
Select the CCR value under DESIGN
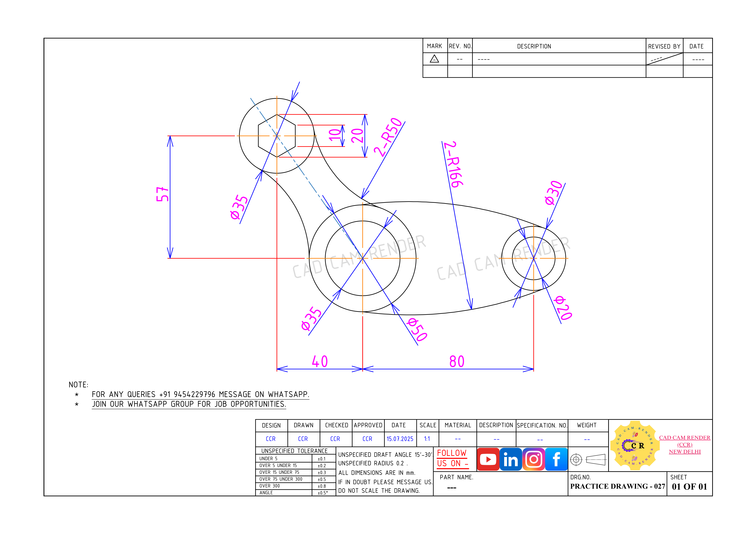click(x=271, y=439)
